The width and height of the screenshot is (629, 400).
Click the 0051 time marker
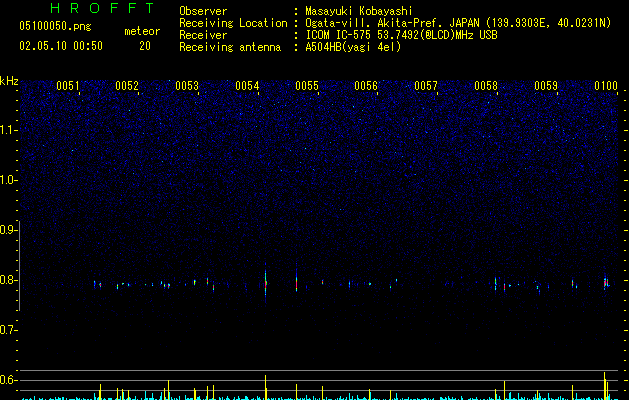68,86
